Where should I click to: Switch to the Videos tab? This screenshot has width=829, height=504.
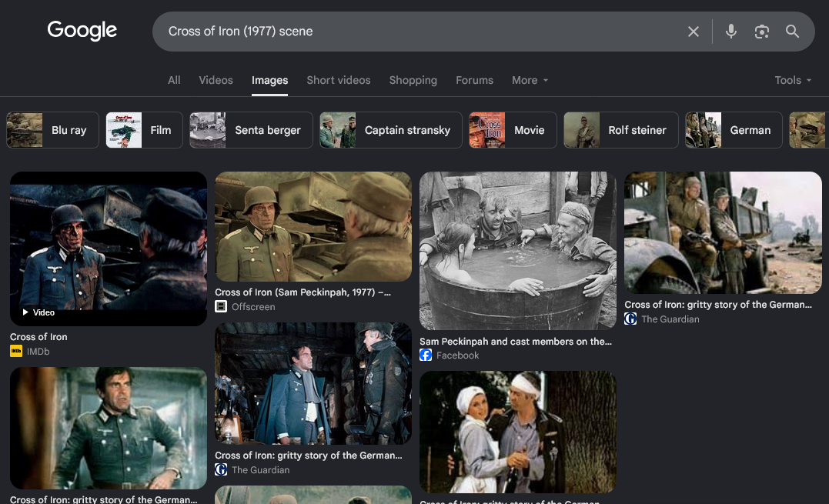pyautogui.click(x=216, y=80)
